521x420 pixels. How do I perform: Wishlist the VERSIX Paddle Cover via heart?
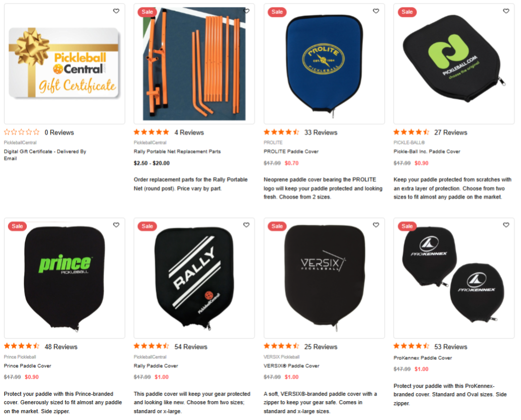[x=376, y=225]
